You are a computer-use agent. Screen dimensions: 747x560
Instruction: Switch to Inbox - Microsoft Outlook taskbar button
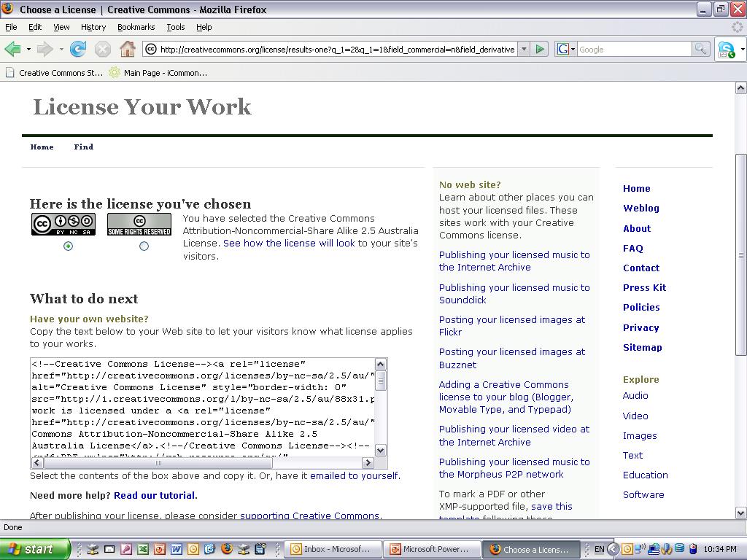[x=333, y=549]
